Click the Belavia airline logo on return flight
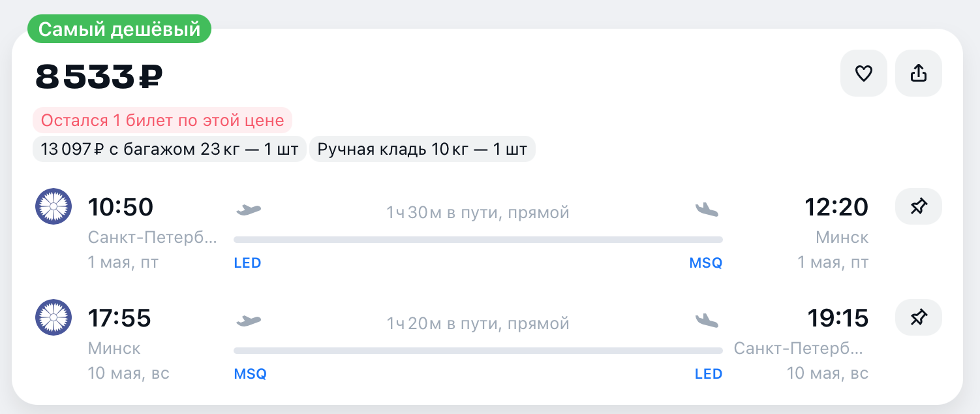Screen dimensions: 980x414 tap(54, 317)
